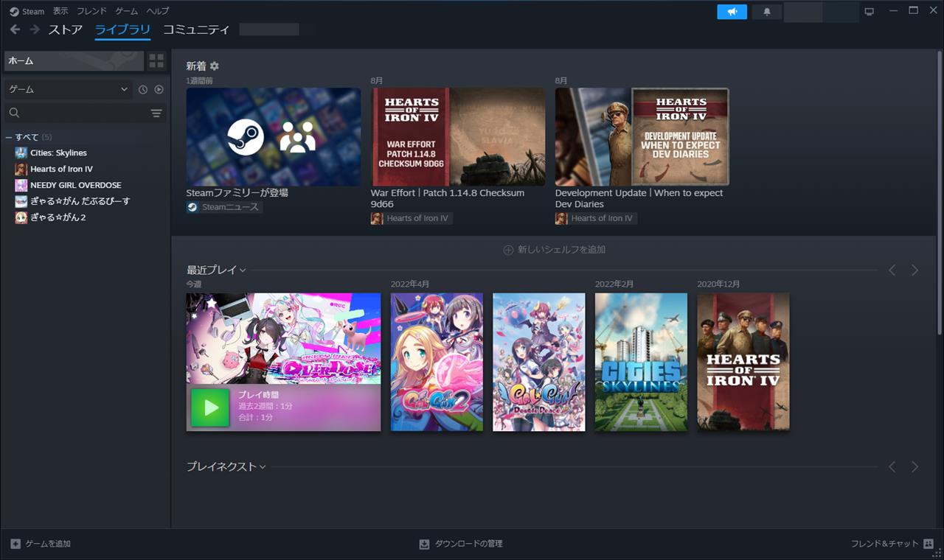Switch to the ストア tab

pyautogui.click(x=66, y=30)
